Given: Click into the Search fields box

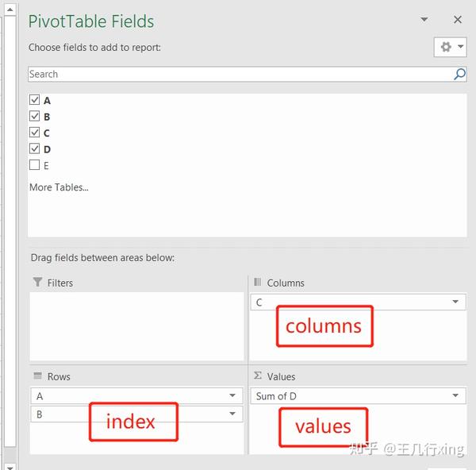Looking at the screenshot, I should tap(240, 74).
